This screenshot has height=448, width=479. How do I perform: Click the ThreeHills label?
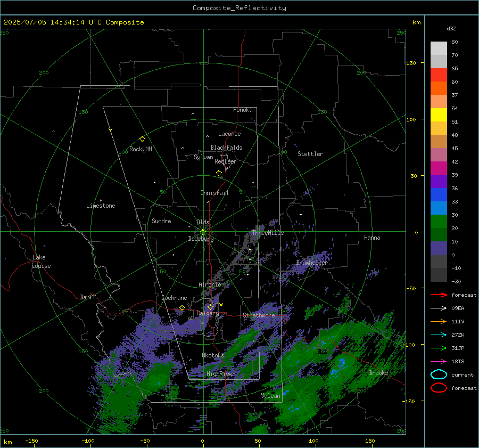268,233
